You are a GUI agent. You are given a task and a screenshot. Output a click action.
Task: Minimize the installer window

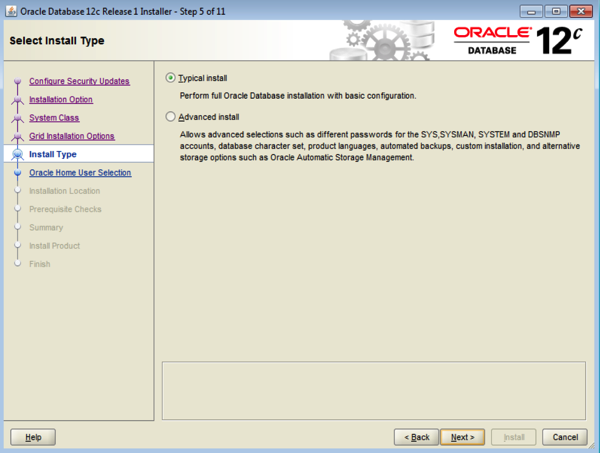[x=531, y=11]
